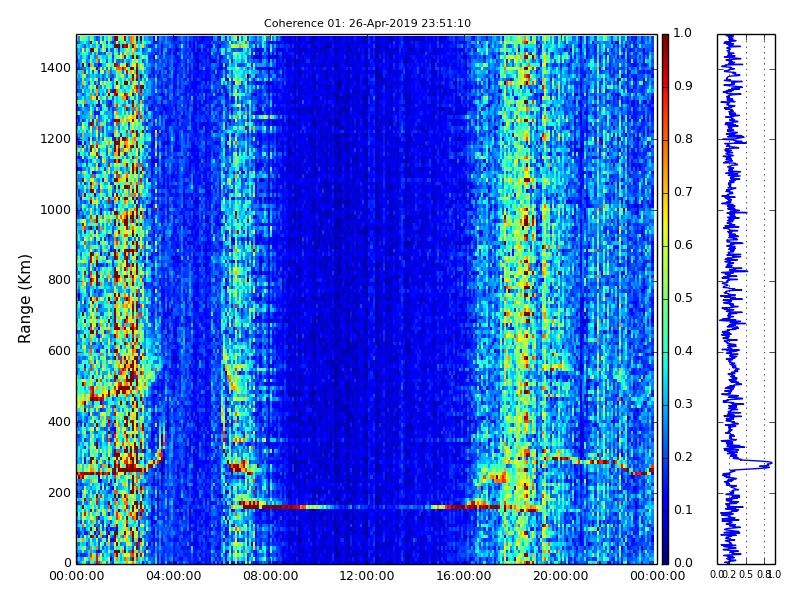Screen dimensions: 800x600
Task: Click the 16:00:00 time axis label
Action: [x=464, y=576]
